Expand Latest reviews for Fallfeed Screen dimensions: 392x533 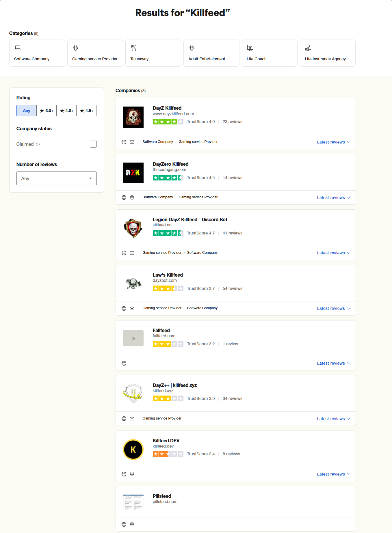334,363
